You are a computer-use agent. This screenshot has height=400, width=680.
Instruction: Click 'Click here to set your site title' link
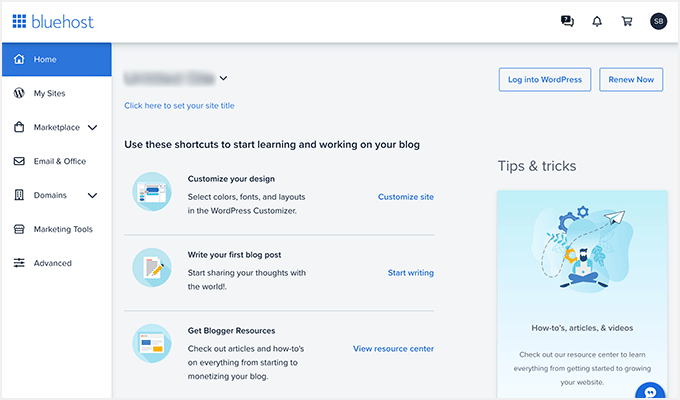tap(179, 105)
